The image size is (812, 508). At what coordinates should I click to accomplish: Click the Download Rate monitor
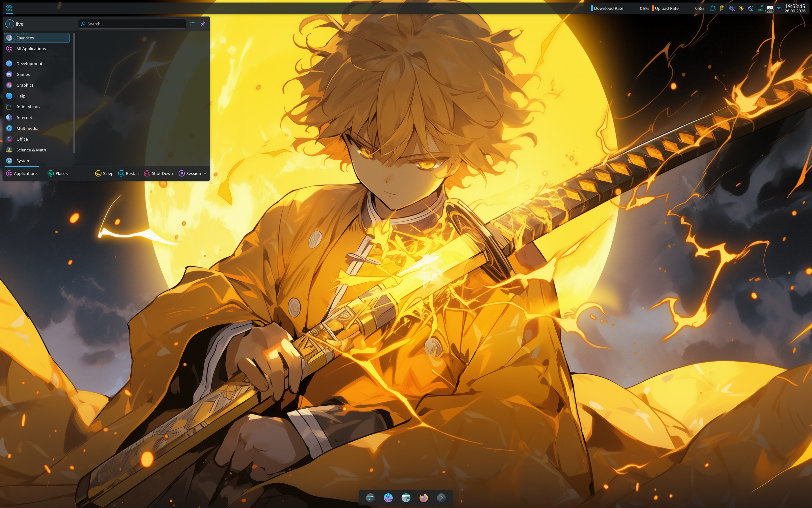pos(620,8)
